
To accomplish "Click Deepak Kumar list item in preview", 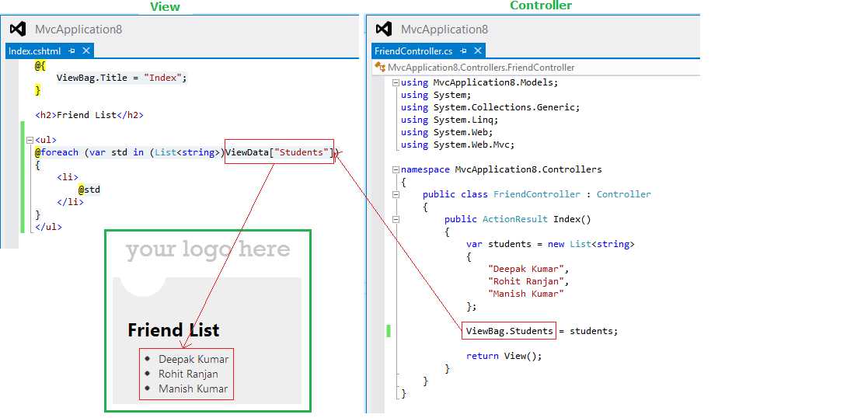I will click(x=193, y=359).
